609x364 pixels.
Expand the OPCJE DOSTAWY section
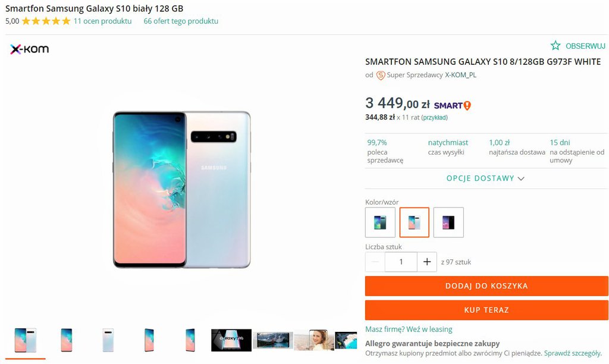[486, 178]
